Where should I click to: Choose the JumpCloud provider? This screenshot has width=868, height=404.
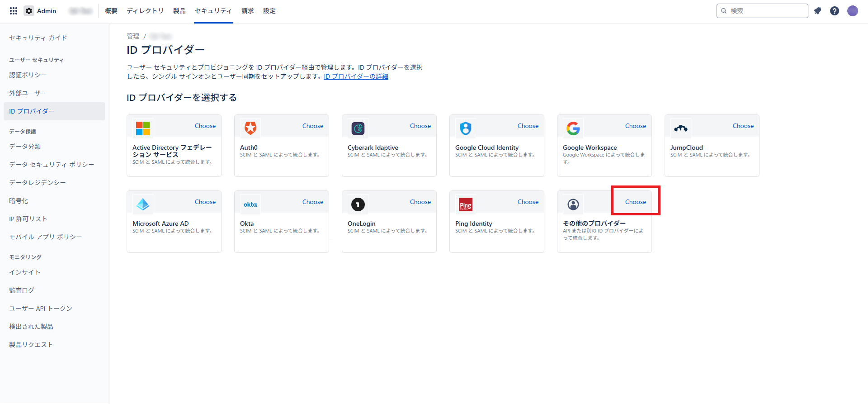pos(743,126)
